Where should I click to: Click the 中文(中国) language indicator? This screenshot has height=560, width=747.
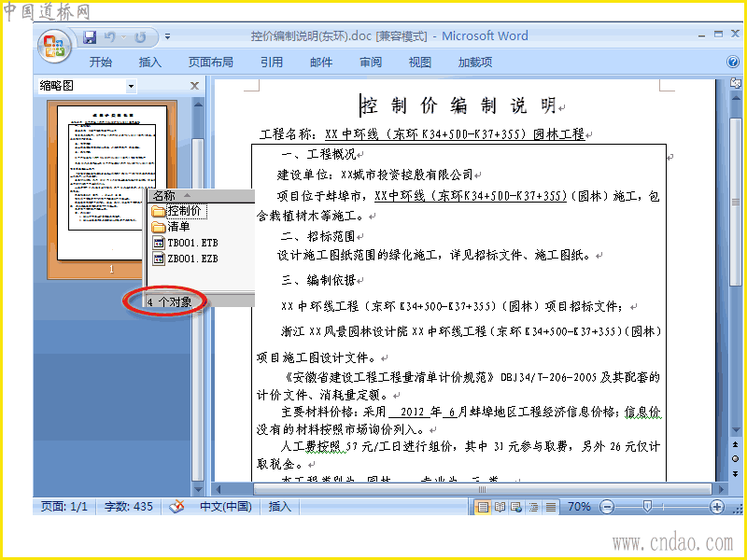pyautogui.click(x=226, y=507)
